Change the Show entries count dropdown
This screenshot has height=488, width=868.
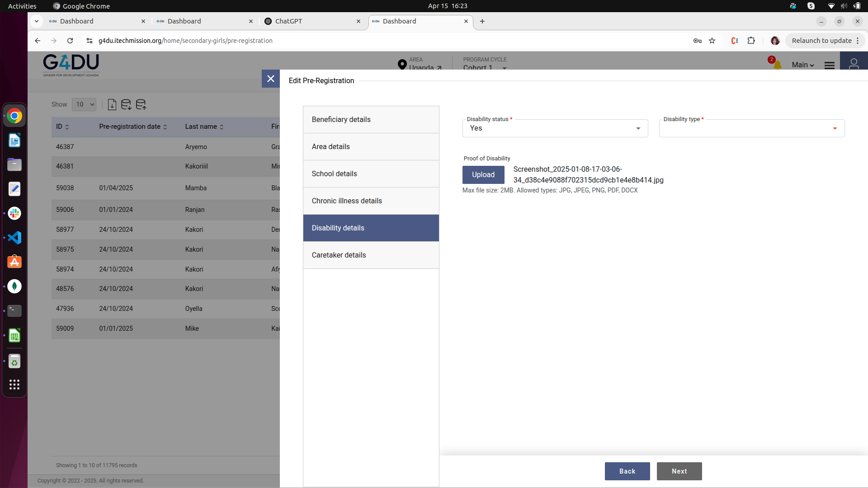84,104
